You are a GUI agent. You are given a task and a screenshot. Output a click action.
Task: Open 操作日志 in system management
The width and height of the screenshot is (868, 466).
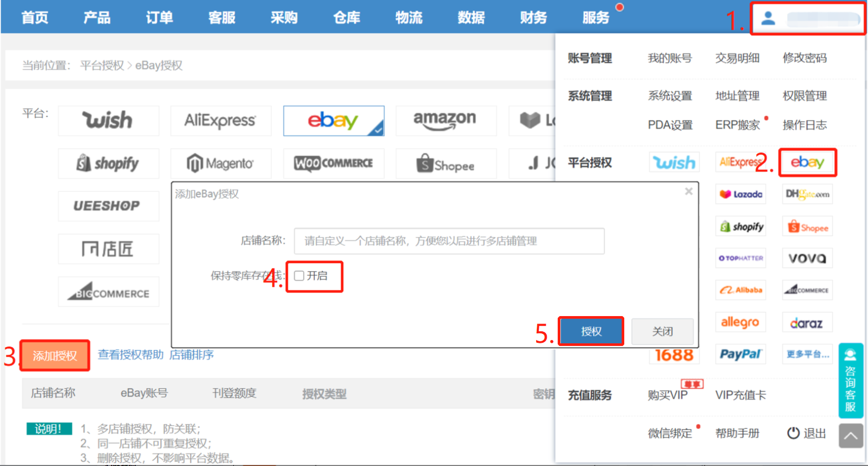coord(805,125)
